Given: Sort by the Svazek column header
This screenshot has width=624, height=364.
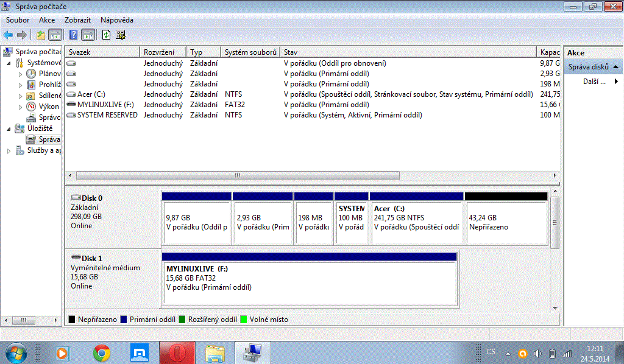Looking at the screenshot, I should pyautogui.click(x=102, y=52).
